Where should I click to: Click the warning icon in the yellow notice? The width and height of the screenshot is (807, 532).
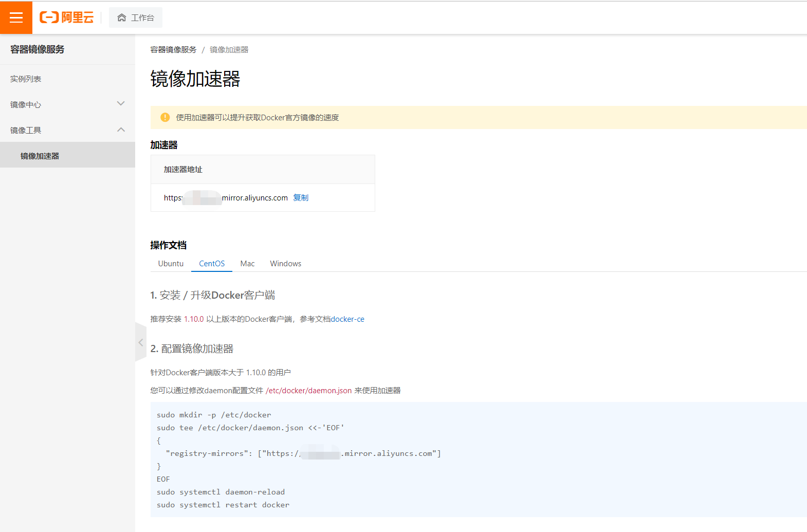[x=165, y=117]
